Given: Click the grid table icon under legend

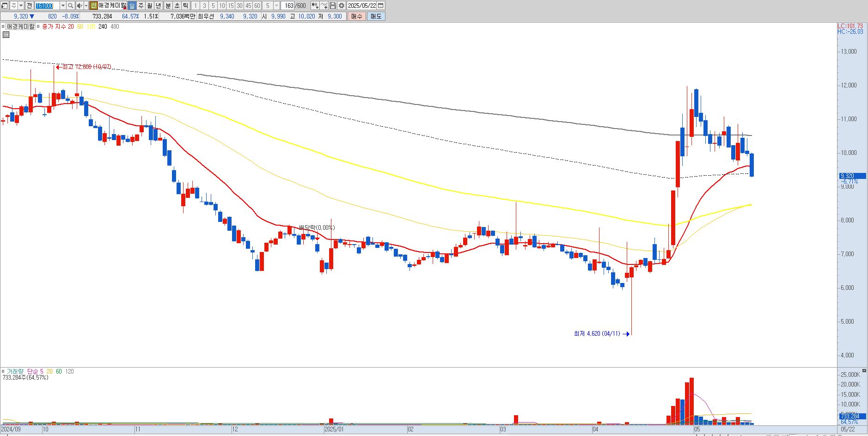Looking at the screenshot, I should click(6, 34).
